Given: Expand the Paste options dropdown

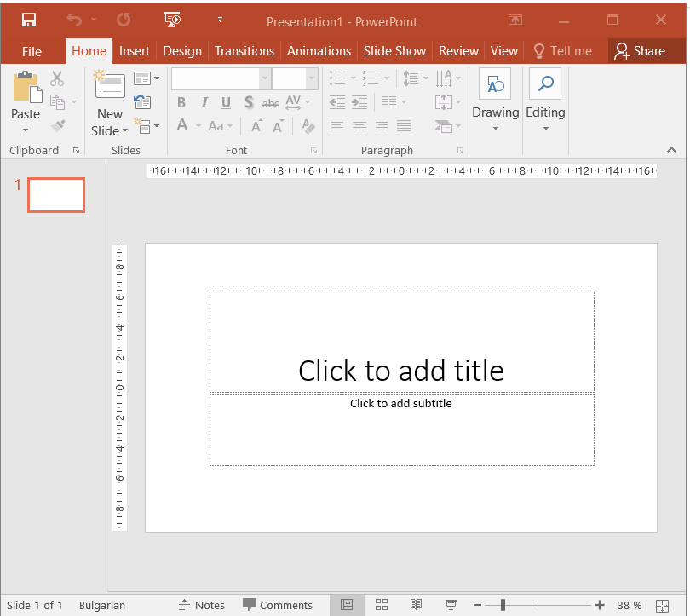Looking at the screenshot, I should pos(26,130).
